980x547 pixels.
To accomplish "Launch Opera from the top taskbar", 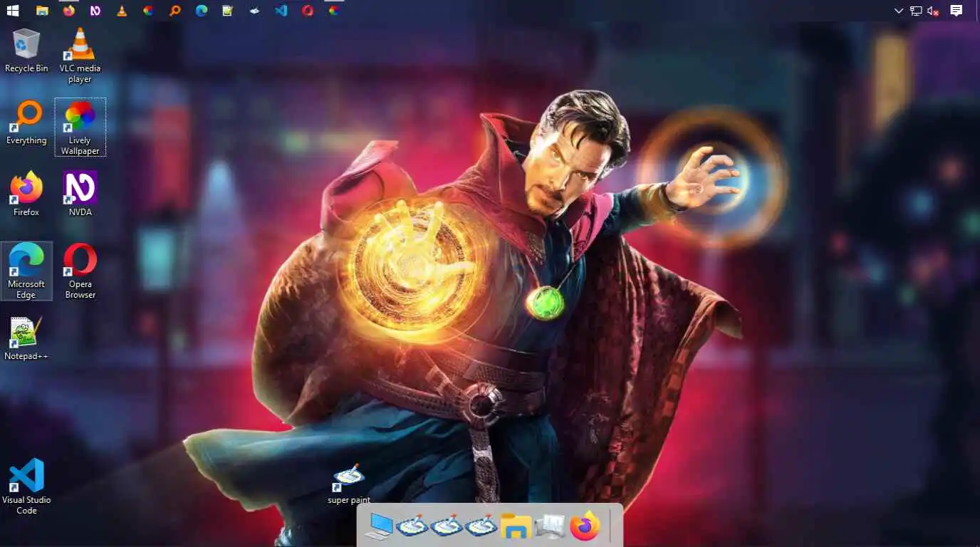I will coord(308,11).
